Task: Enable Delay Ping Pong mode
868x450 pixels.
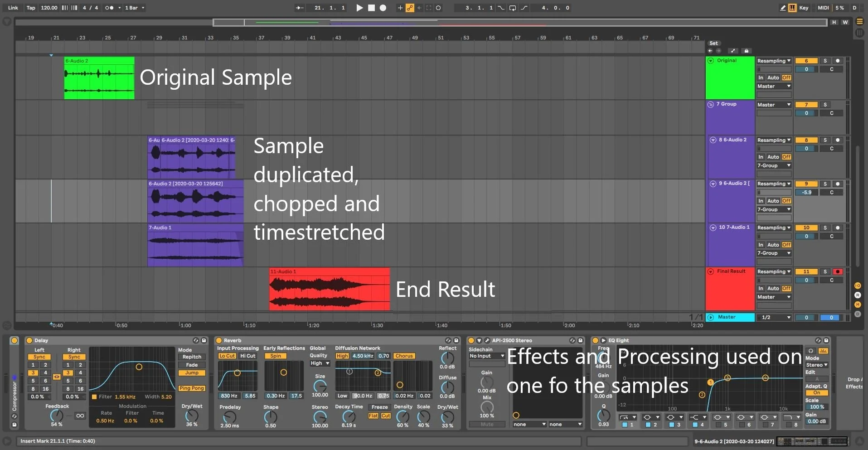Action: point(192,388)
